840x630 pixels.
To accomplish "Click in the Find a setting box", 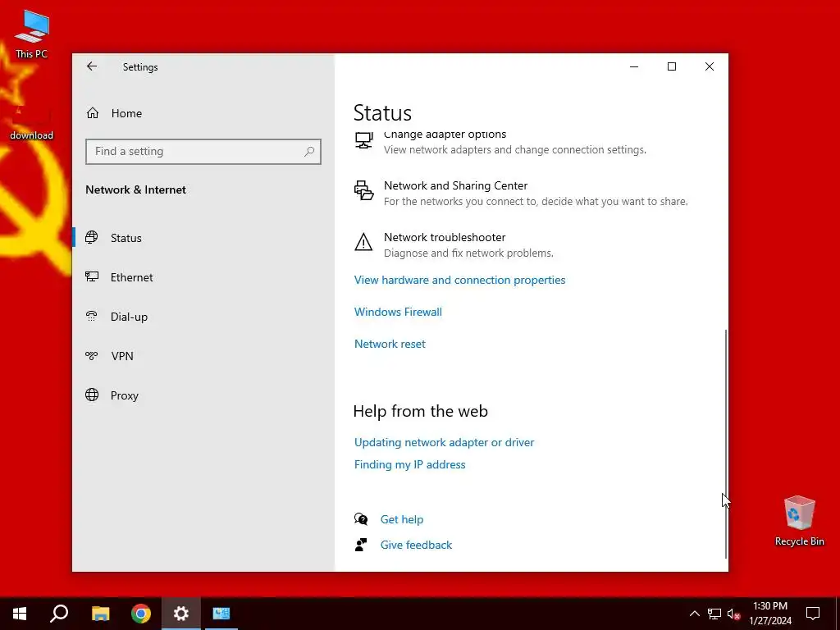I will [x=203, y=152].
